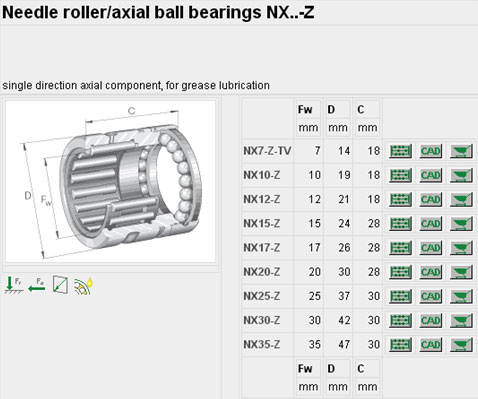Select the NX20-Z bearing designation
This screenshot has width=478, height=399.
coord(262,272)
